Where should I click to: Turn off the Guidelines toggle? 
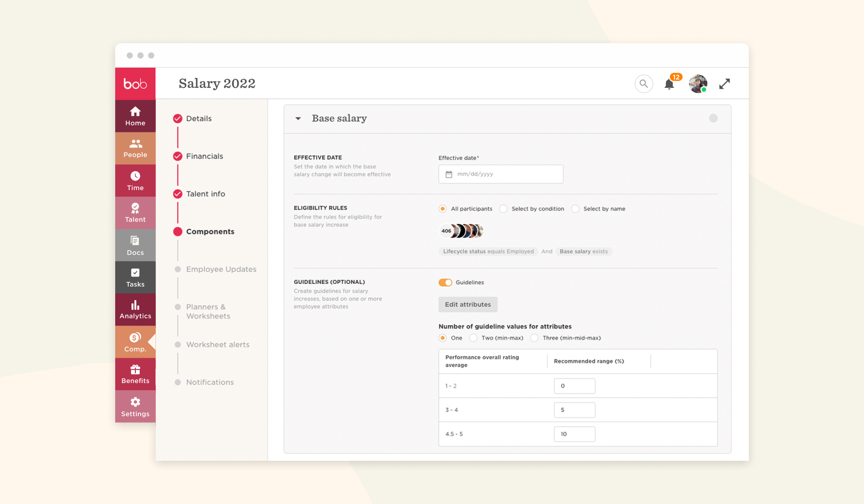[x=445, y=282]
